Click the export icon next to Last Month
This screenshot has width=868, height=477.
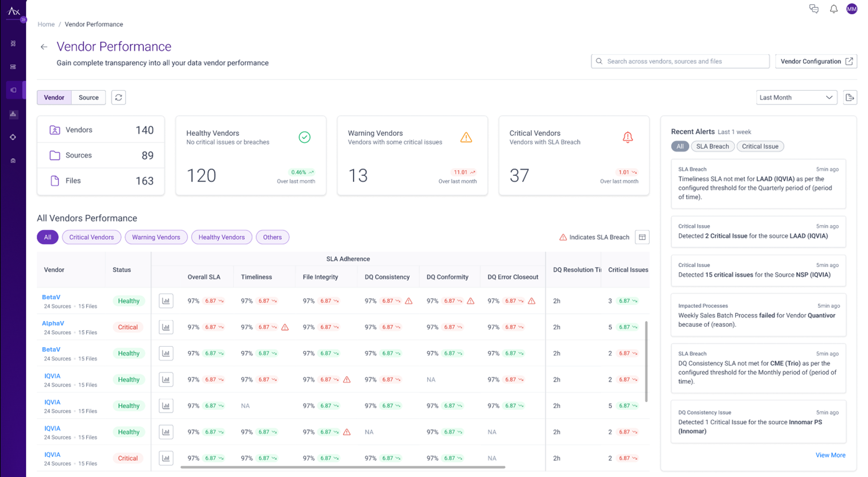click(x=850, y=97)
